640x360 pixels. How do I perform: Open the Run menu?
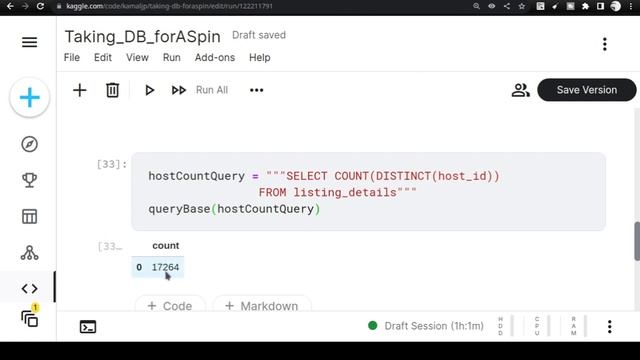[171, 58]
